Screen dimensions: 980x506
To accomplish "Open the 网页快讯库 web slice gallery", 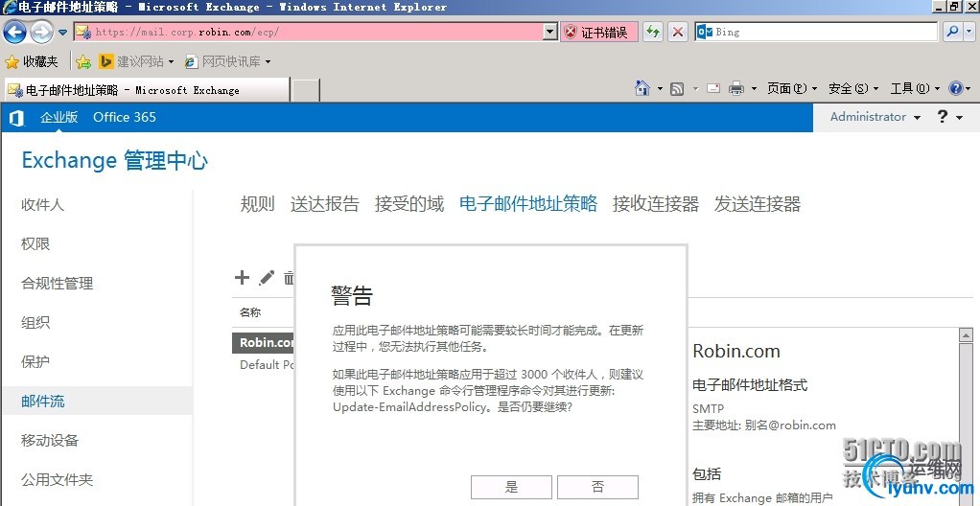I will [x=227, y=61].
